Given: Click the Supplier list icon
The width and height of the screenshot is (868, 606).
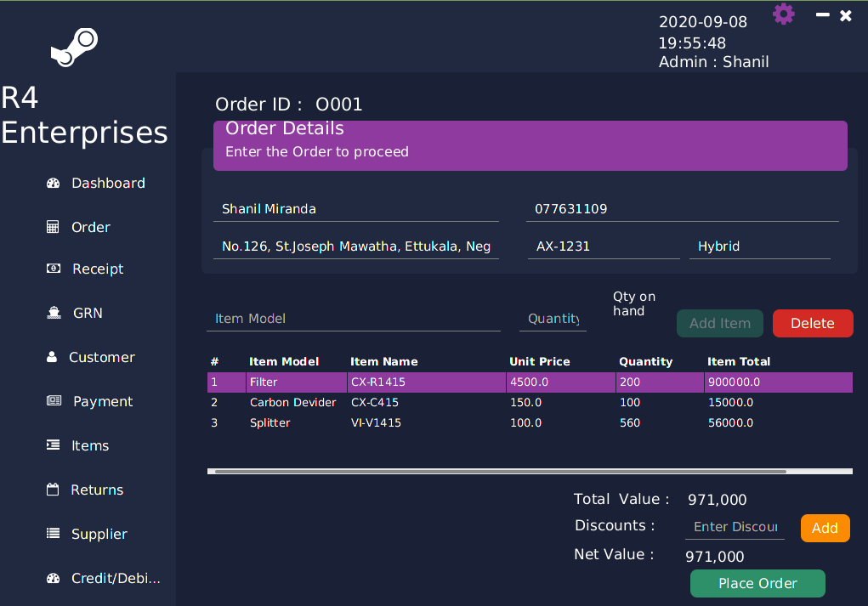Looking at the screenshot, I should [54, 534].
